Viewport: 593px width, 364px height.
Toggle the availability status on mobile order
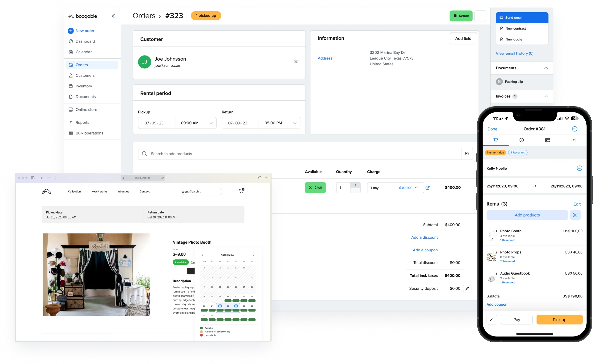[518, 152]
